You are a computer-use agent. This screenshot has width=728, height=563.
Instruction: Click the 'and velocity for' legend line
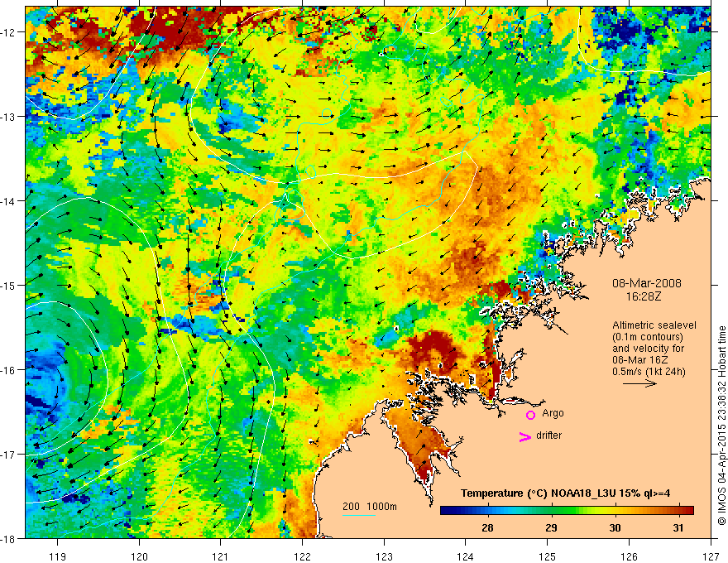pos(648,349)
